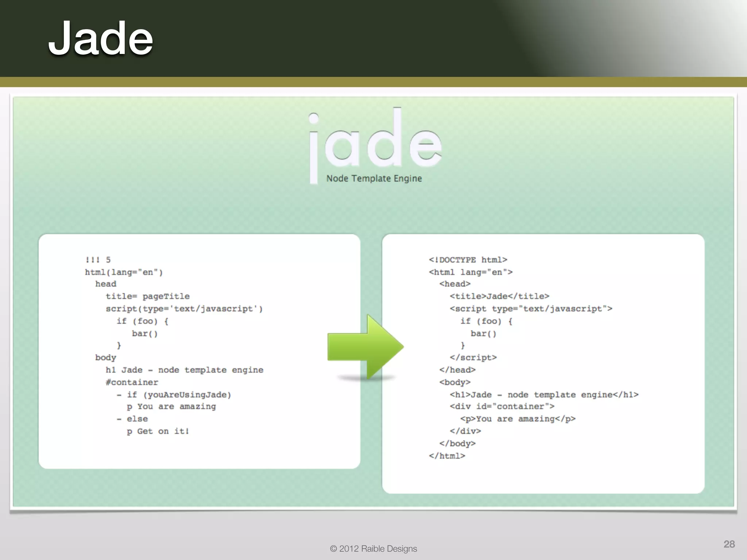Click the '<p>You are amazing</p>' line
The image size is (747, 560).
pyautogui.click(x=518, y=419)
